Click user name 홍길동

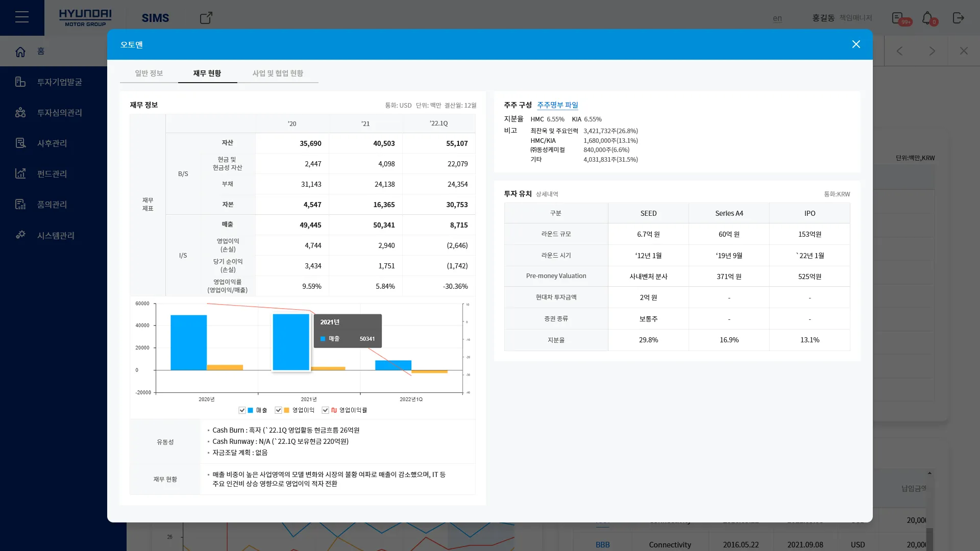(823, 18)
